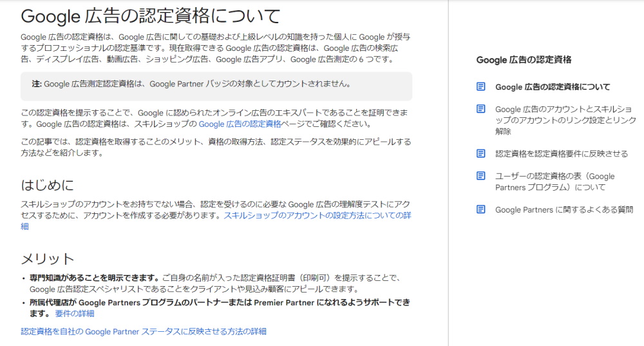The height and width of the screenshot is (346, 644).
Task: Open sidebar article 'Google Partners に関するよくある質問'
Action: (x=564, y=209)
